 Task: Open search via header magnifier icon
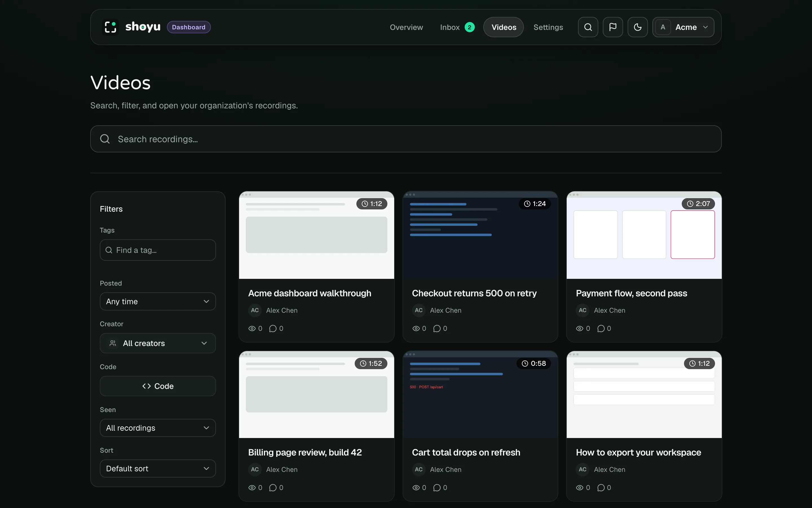[588, 27]
